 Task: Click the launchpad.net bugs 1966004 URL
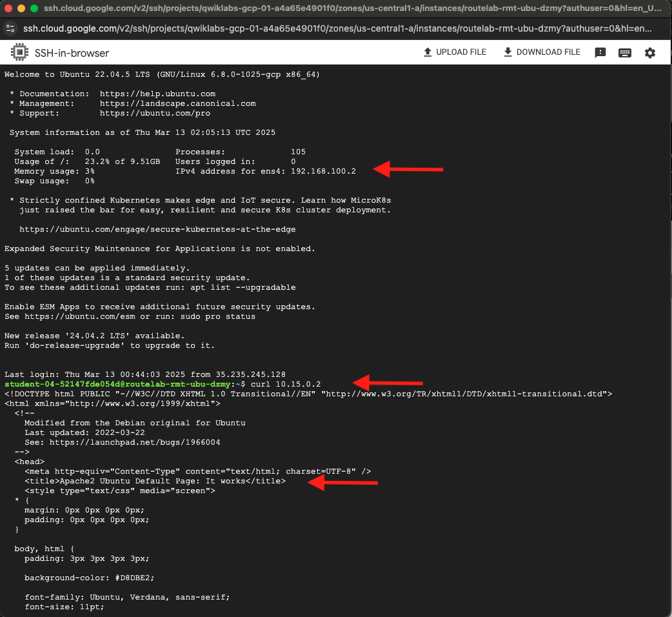tap(135, 443)
